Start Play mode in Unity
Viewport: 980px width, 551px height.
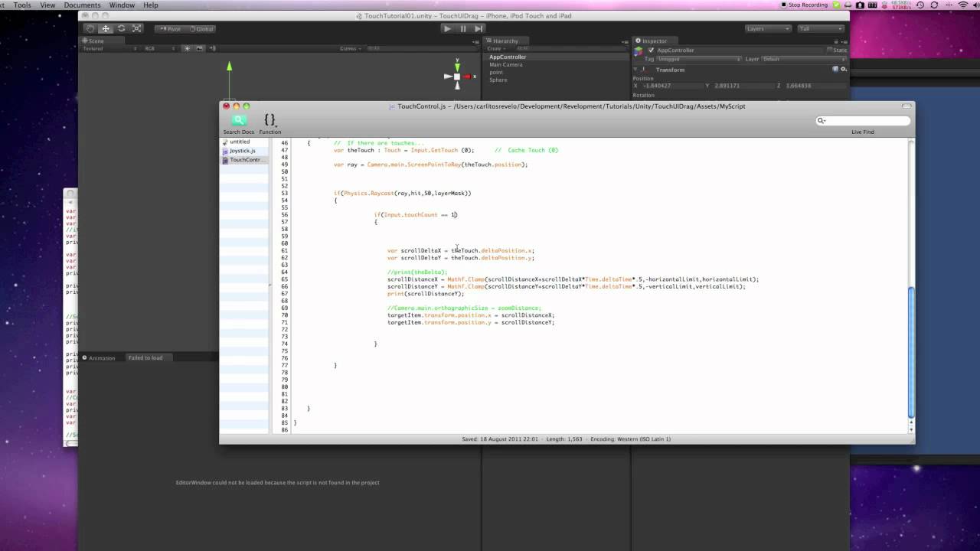click(x=447, y=28)
